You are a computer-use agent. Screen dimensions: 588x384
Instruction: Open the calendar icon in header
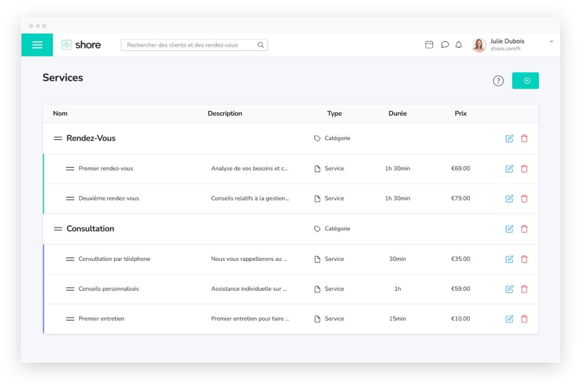point(429,45)
